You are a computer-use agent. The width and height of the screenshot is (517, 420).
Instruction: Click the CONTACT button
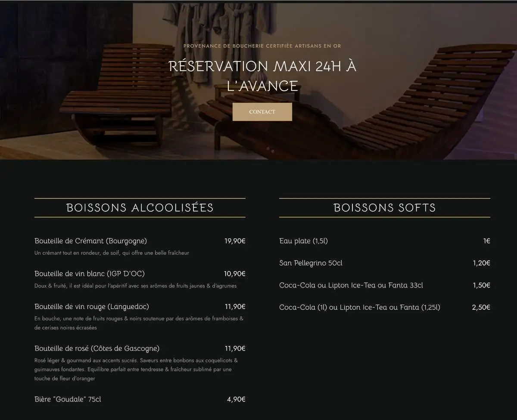point(262,112)
